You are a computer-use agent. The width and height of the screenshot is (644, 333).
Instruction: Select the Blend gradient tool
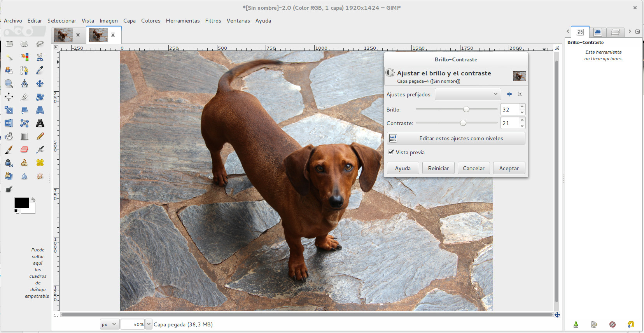[x=24, y=136]
